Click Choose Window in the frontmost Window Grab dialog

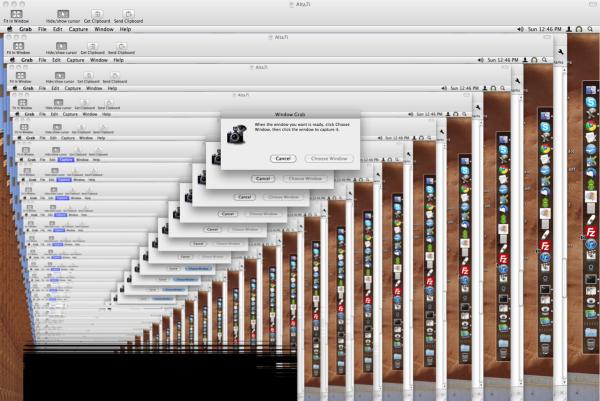(x=329, y=158)
